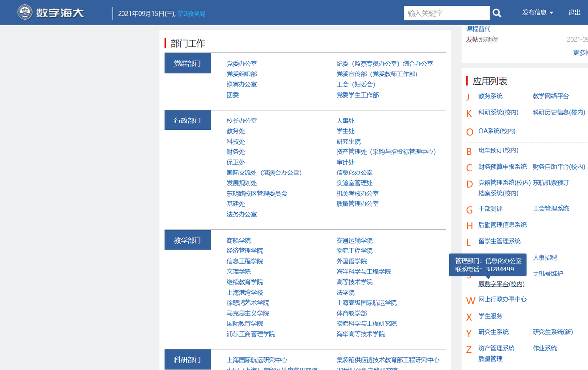Screen dimensions: 588x370
Task: Open the 发布信息 dropdown menu
Action: tap(538, 13)
